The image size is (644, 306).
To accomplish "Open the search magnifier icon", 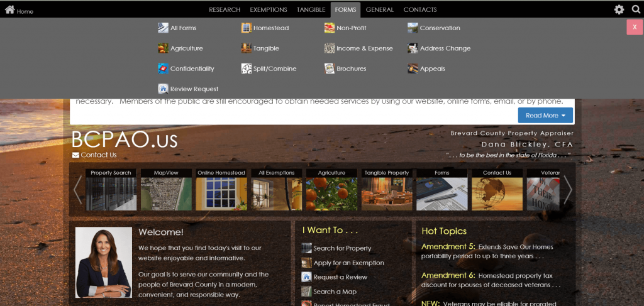I will click(636, 10).
